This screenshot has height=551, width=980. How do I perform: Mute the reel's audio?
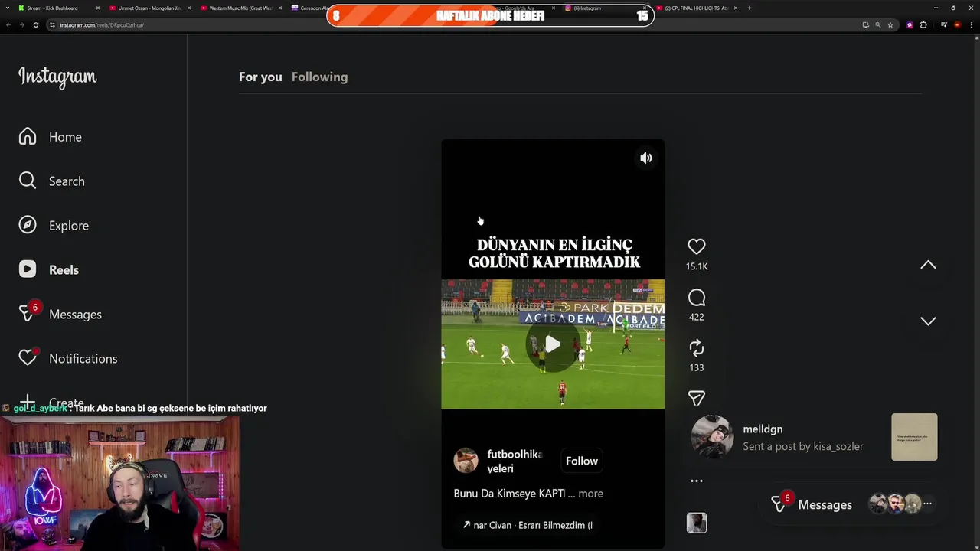645,158
